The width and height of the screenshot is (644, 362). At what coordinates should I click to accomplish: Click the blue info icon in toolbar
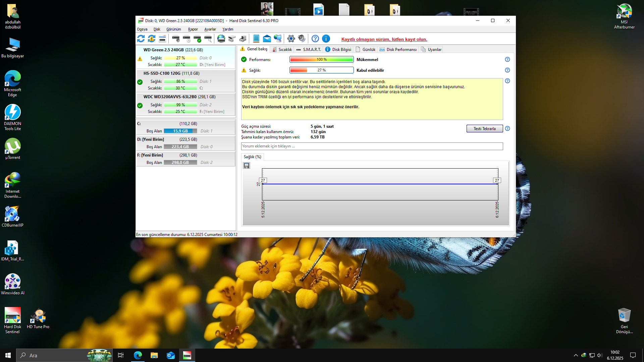[x=326, y=39]
